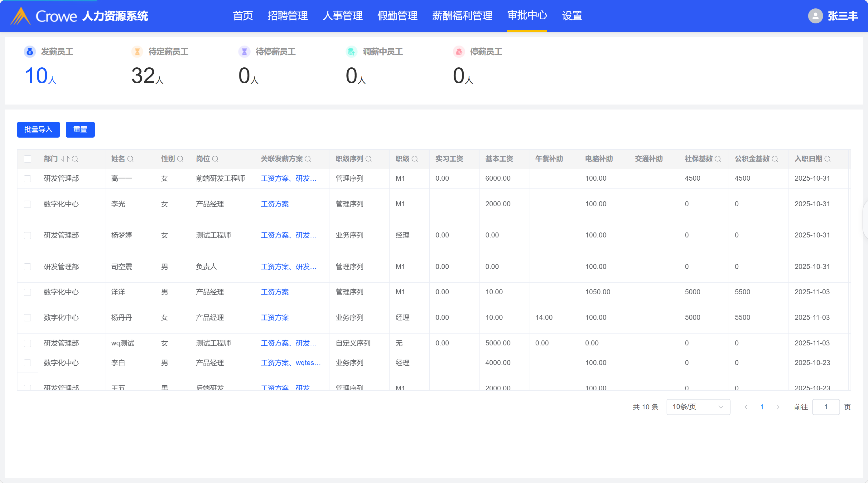Click user avatar icon beside 张三丰

pyautogui.click(x=815, y=16)
